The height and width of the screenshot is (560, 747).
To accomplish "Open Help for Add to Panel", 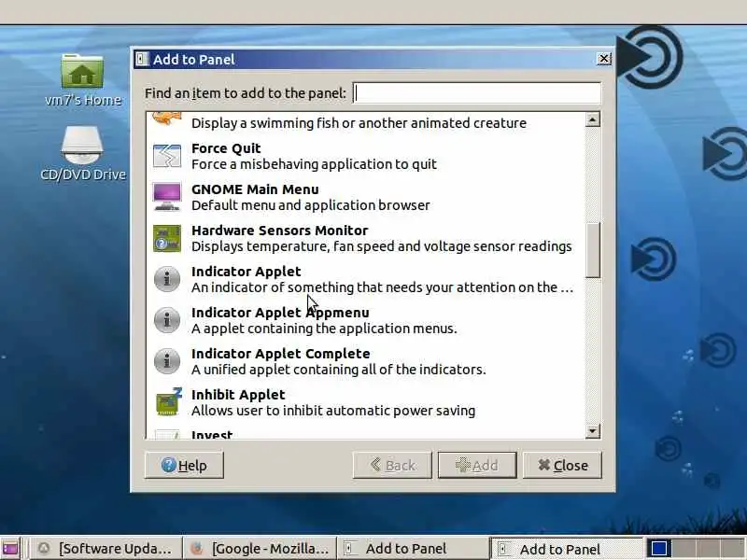I will [184, 465].
